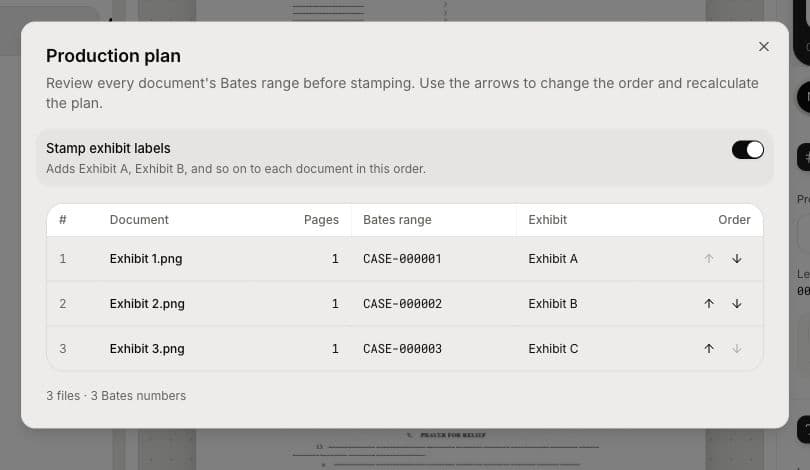Click the disabled up arrow for Exhibit 1.png
Image resolution: width=810 pixels, height=470 pixels.
(x=709, y=259)
